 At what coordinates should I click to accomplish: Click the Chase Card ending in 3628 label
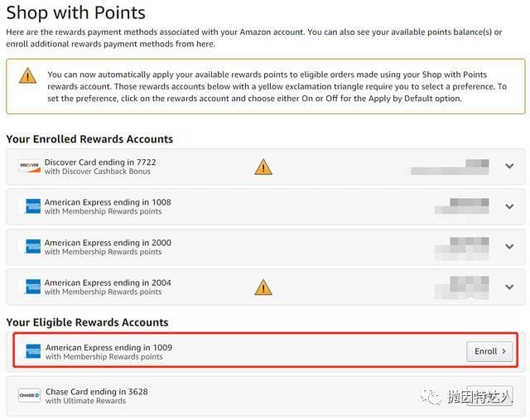tap(96, 392)
